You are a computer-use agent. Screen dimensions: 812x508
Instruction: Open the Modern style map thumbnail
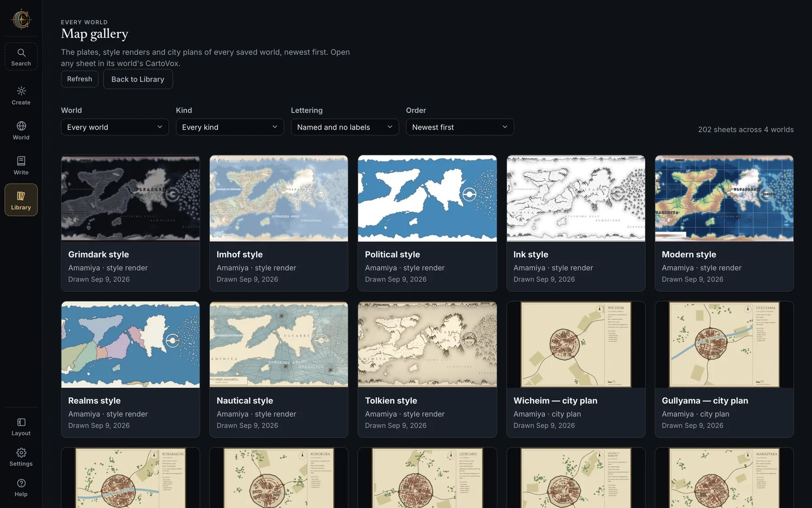coord(724,198)
